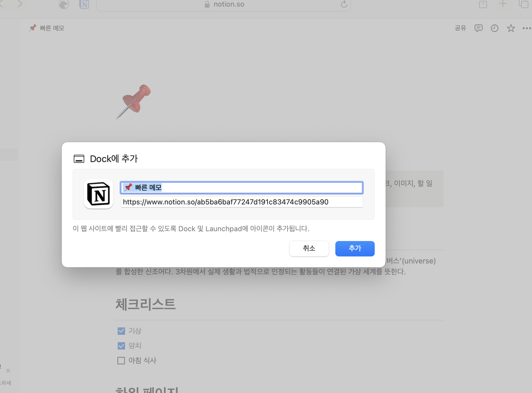
Task: Click 빠른 메모 breadcrumb title
Action: [52, 28]
